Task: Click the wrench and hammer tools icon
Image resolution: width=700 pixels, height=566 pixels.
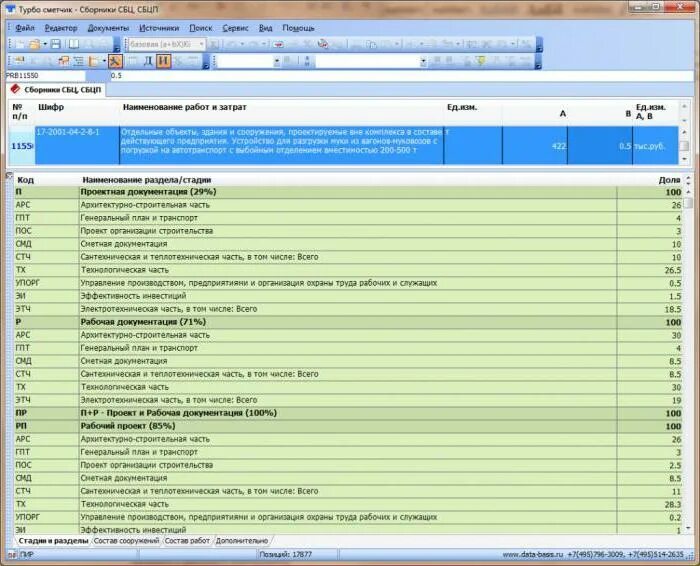Action: pyautogui.click(x=115, y=61)
